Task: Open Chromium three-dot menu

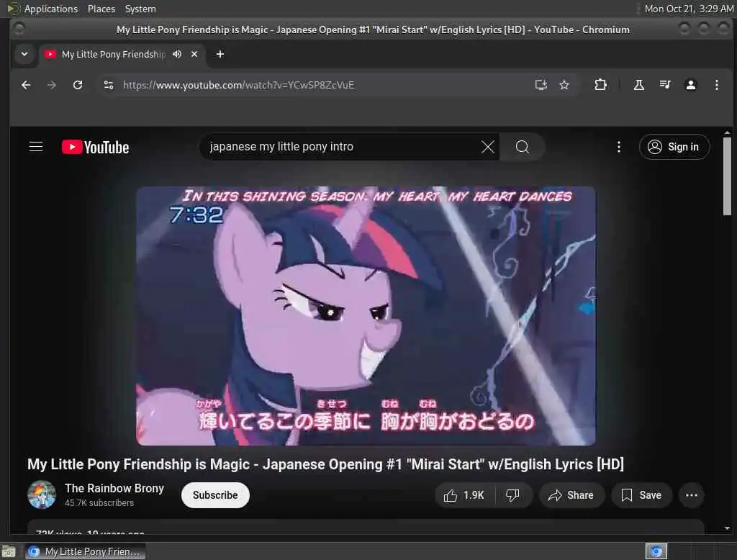Action: click(x=716, y=85)
